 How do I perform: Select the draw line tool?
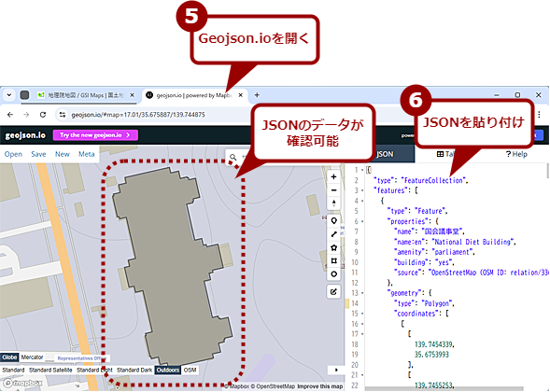tap(333, 234)
